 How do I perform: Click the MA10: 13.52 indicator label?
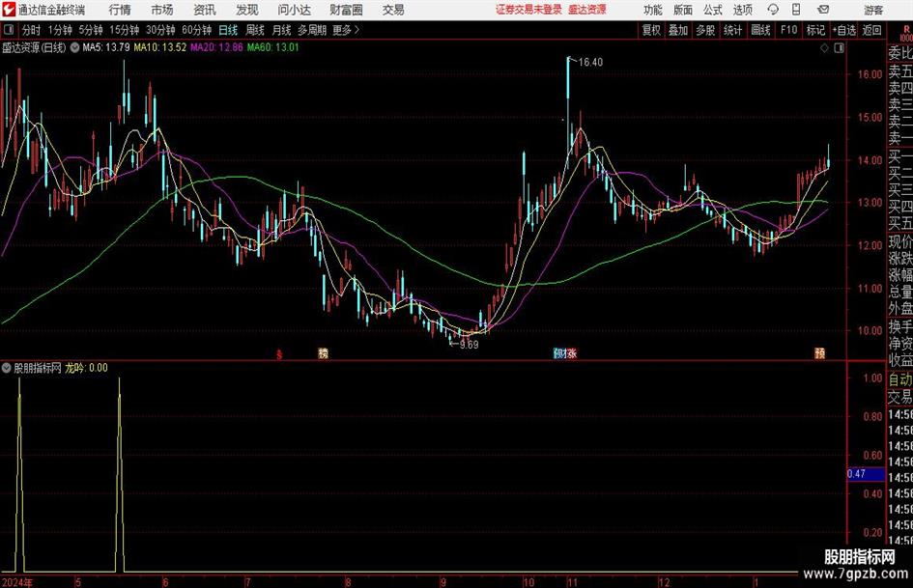tap(160, 47)
